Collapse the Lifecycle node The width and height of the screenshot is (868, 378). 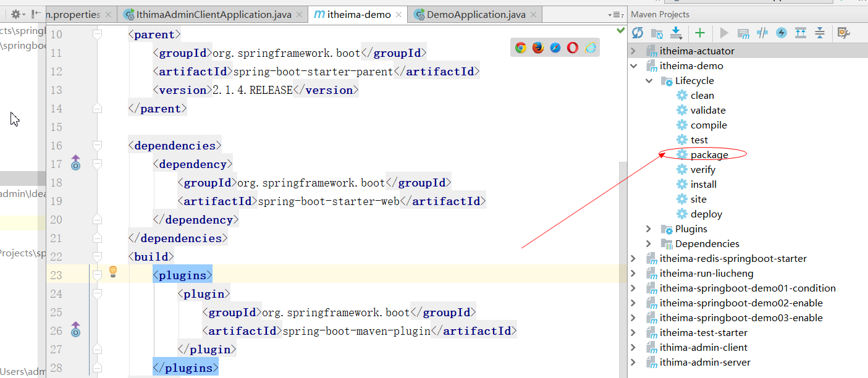(x=649, y=80)
